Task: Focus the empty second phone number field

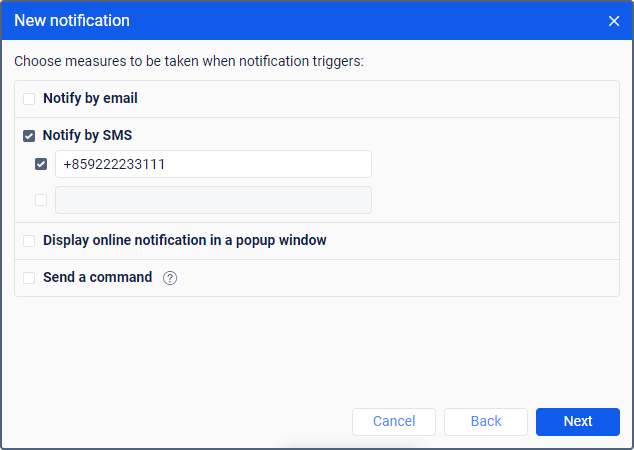Action: (213, 200)
